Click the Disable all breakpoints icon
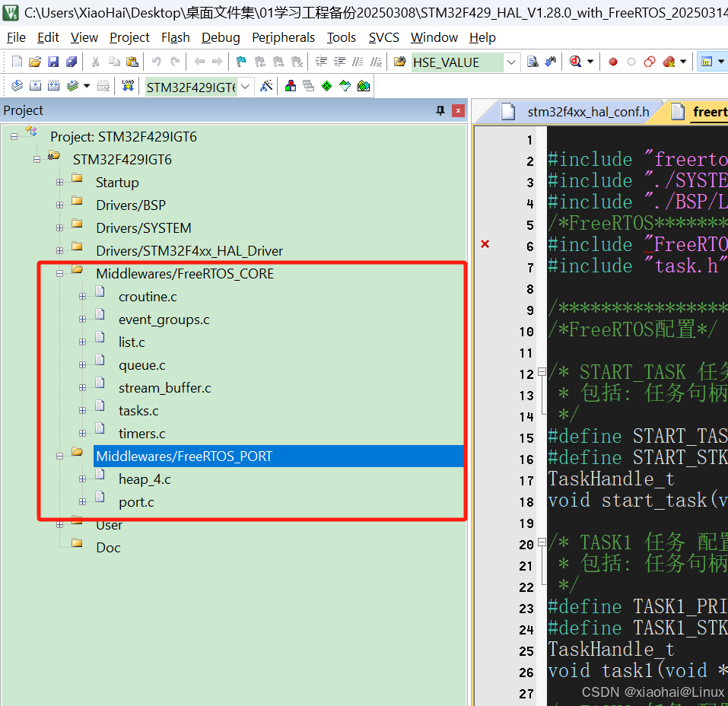The image size is (728, 706). 650,62
